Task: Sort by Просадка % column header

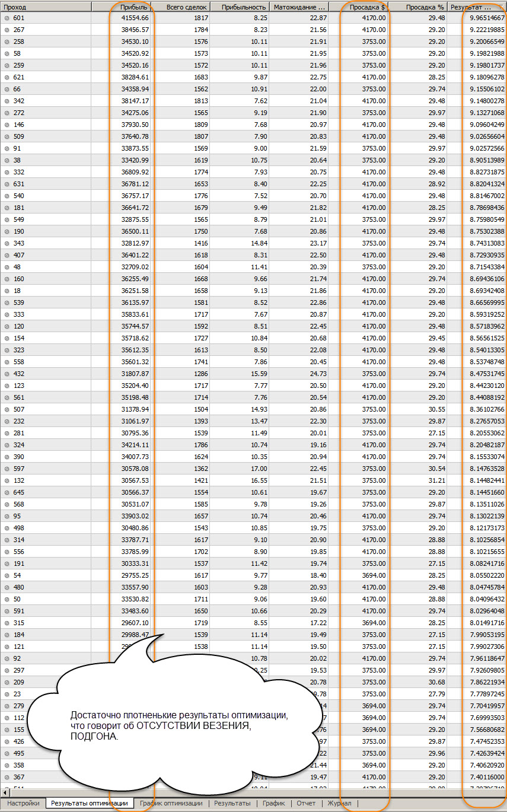Action: (x=417, y=7)
